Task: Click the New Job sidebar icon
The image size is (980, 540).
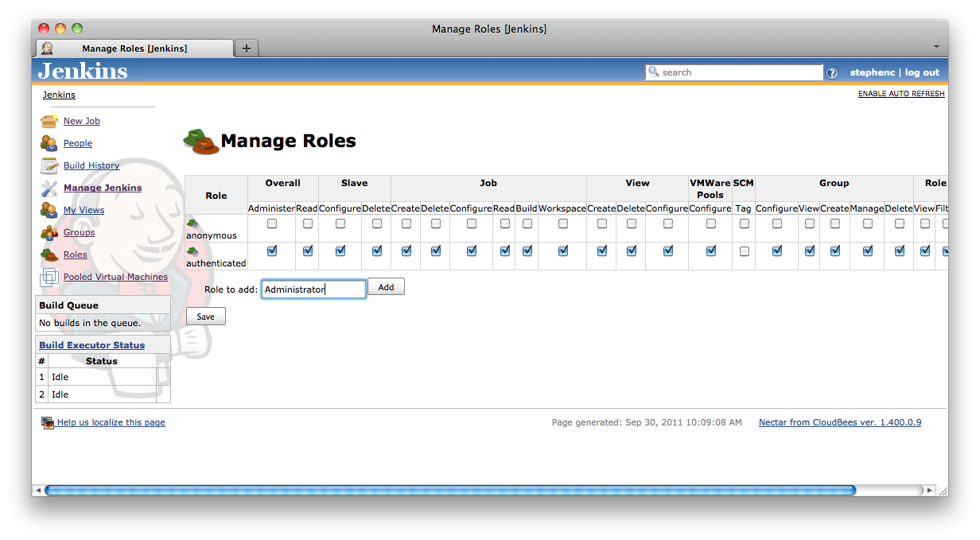Action: (49, 121)
